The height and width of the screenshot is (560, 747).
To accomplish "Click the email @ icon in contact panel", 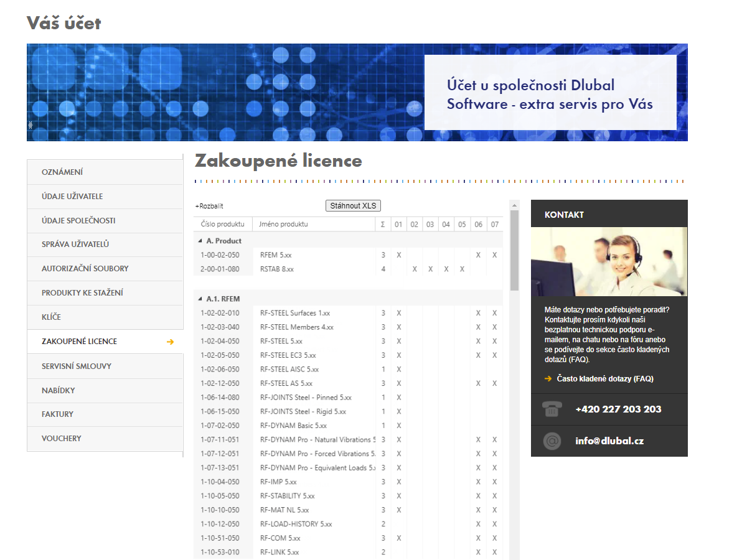I will [552, 441].
